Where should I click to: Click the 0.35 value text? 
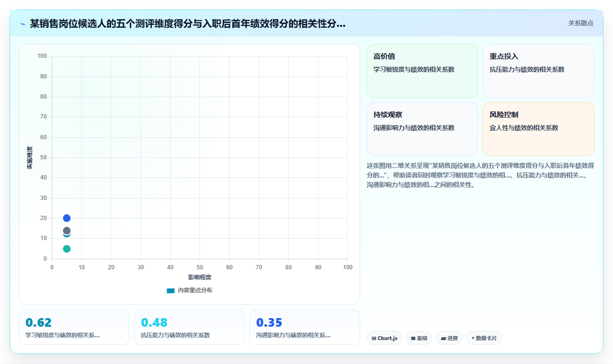pyautogui.click(x=269, y=322)
